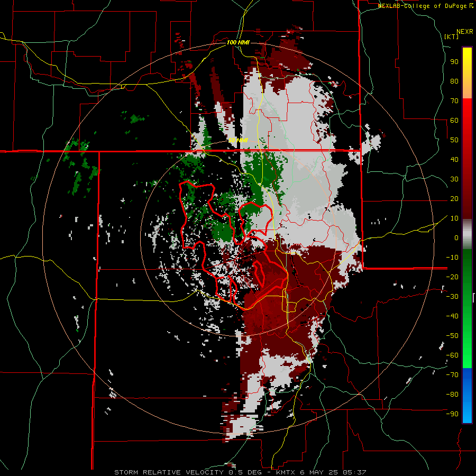Click the 90 value on velocity scale
476x476 pixels.
point(454,62)
